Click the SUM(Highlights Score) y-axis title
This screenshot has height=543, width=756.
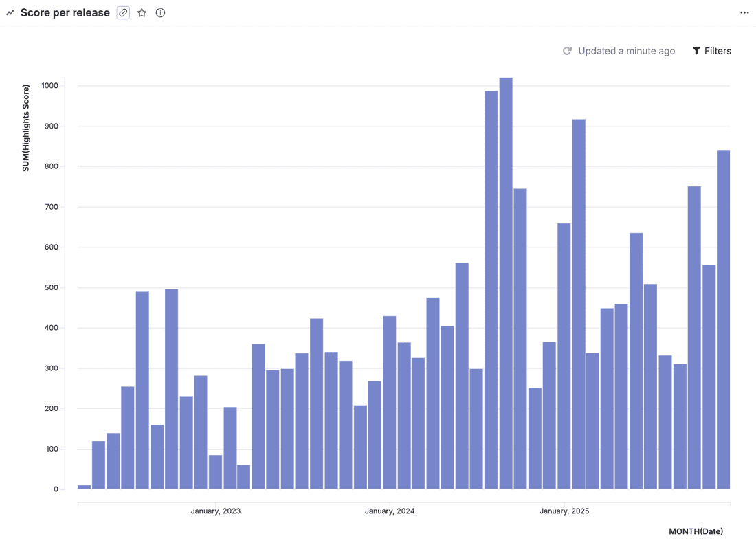pyautogui.click(x=26, y=128)
